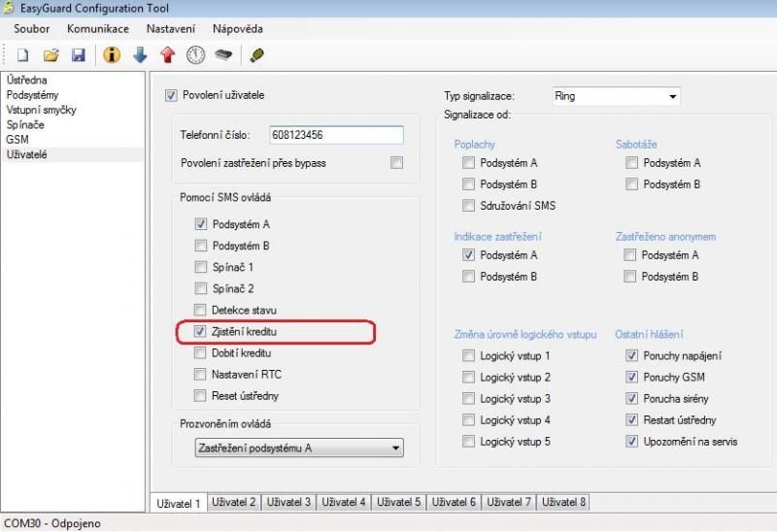Image resolution: width=777 pixels, height=532 pixels.
Task: Select GSM in the left panel
Action: (17, 140)
